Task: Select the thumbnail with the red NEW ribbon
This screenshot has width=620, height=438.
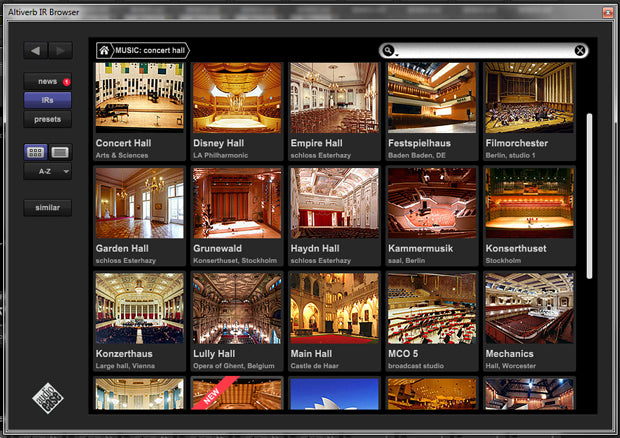Action: click(237, 394)
